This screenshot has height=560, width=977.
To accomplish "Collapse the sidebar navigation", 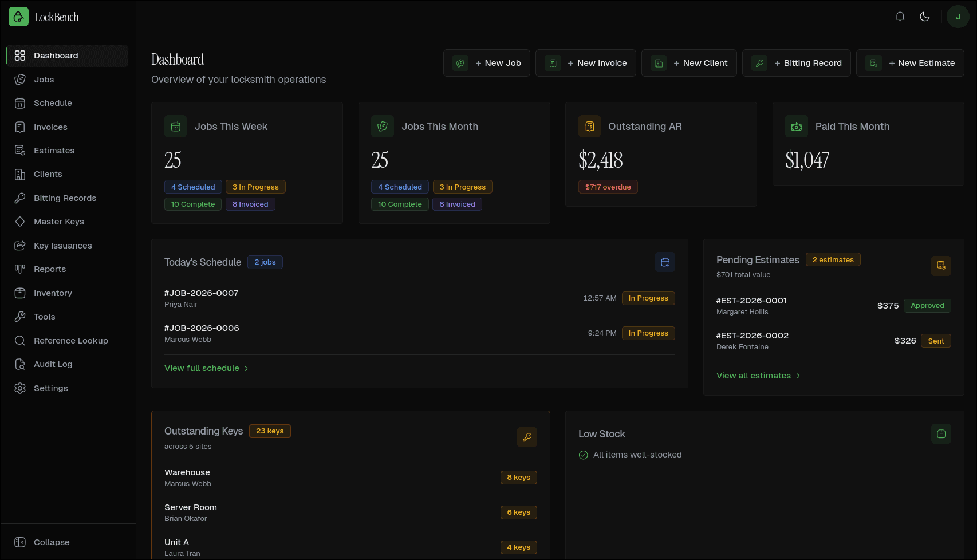I will click(x=51, y=542).
